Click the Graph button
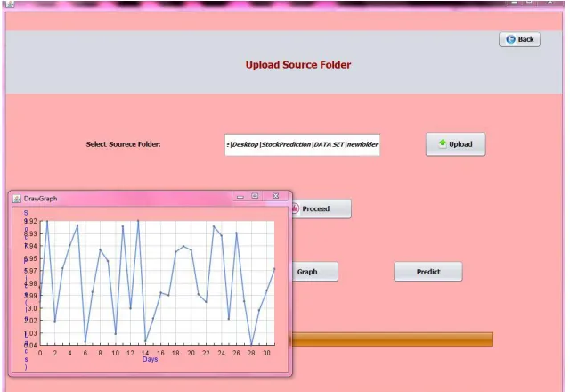Viewport: 570px width, 392px height. click(x=314, y=272)
